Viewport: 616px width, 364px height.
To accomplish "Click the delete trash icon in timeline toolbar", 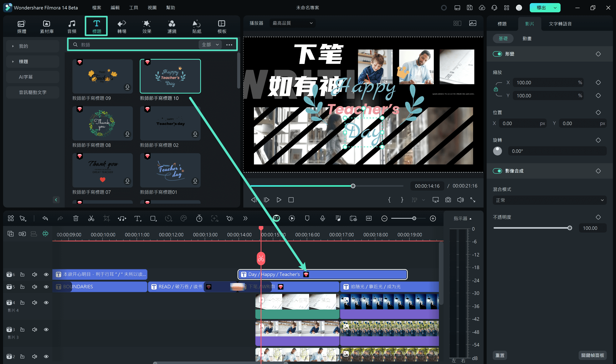I will pos(76,218).
